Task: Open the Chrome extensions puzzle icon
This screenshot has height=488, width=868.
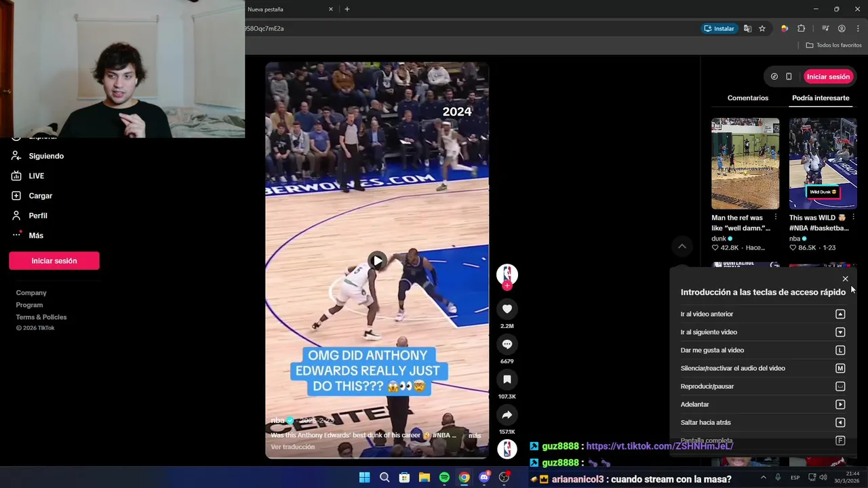Action: coord(802,28)
